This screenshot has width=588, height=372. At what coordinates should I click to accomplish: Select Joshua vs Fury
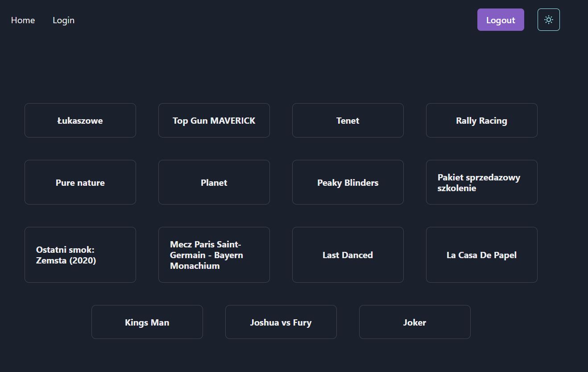coord(281,322)
